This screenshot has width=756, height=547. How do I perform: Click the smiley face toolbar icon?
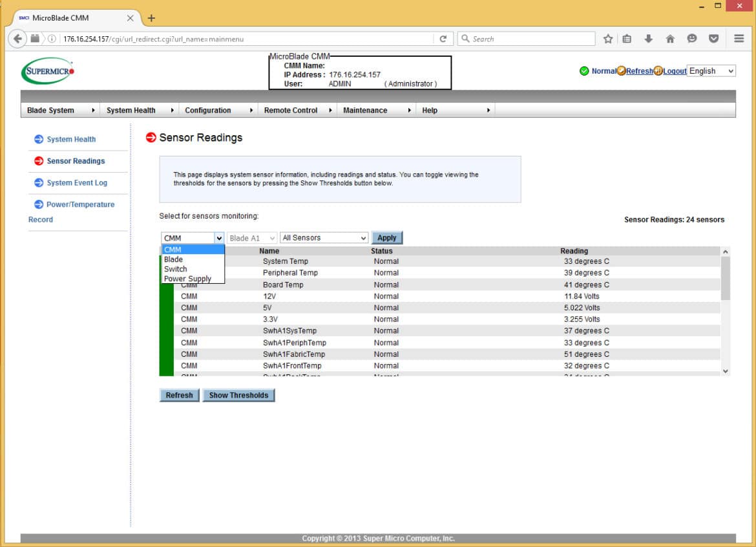click(692, 39)
